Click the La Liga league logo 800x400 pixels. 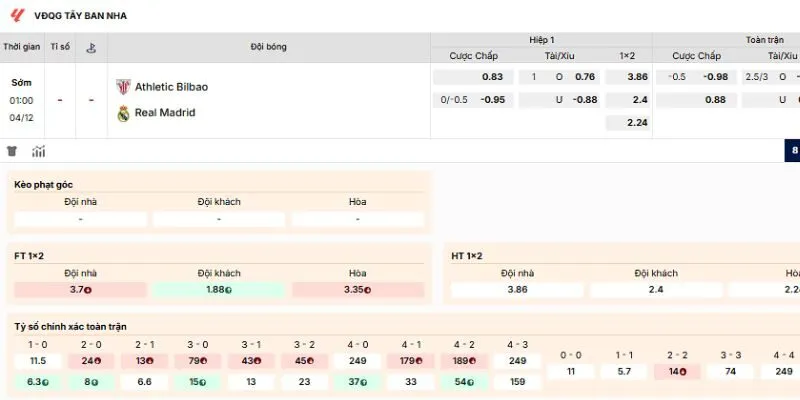16,15
